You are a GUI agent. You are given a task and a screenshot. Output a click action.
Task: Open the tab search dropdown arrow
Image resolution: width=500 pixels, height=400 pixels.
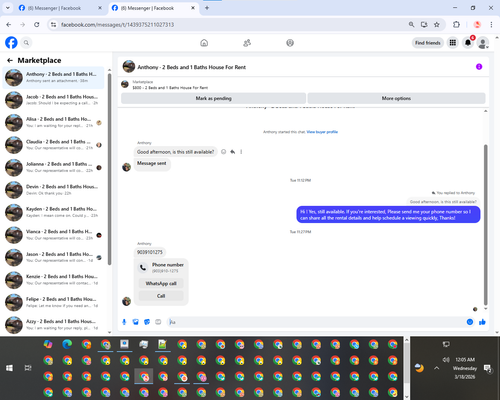point(8,8)
